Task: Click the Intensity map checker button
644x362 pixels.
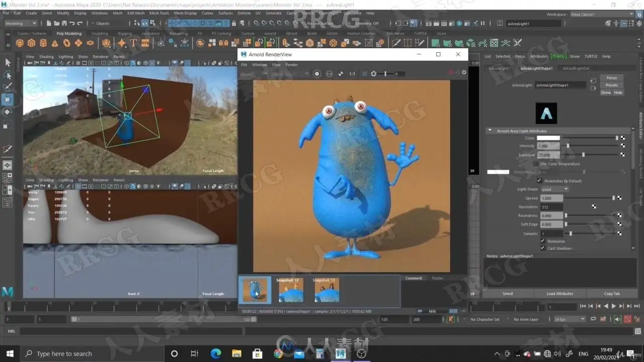Action: [623, 146]
